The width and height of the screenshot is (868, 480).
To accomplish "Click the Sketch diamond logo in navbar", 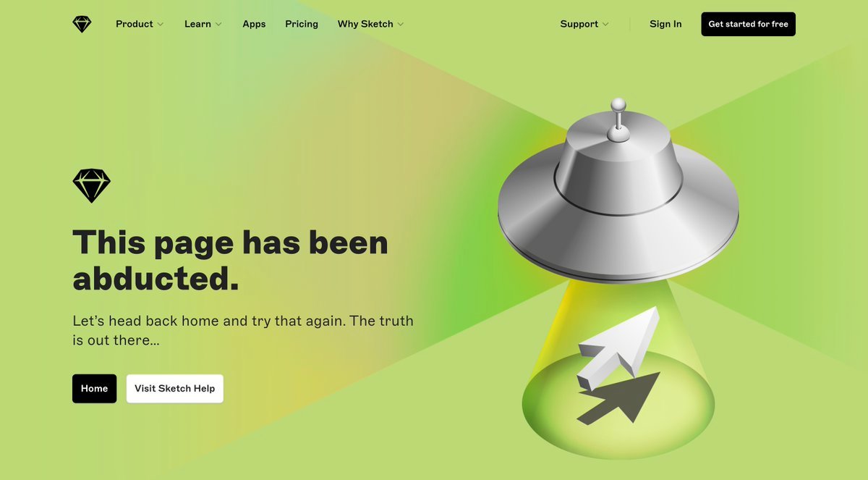I will pyautogui.click(x=82, y=24).
